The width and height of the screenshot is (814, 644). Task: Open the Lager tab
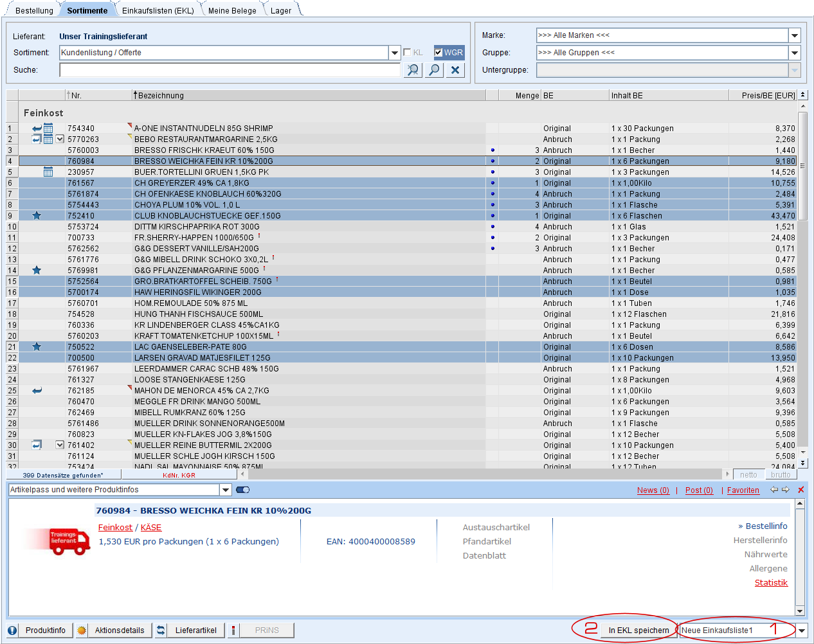click(x=280, y=10)
